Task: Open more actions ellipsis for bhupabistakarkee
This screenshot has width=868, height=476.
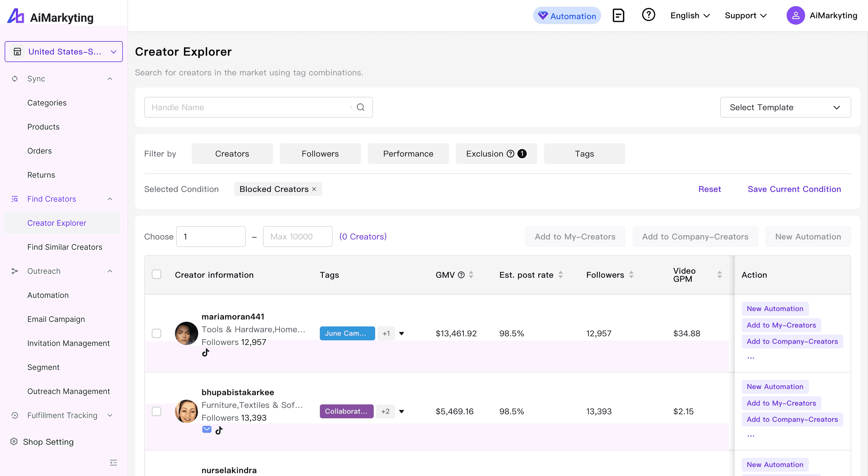Action: pos(751,436)
